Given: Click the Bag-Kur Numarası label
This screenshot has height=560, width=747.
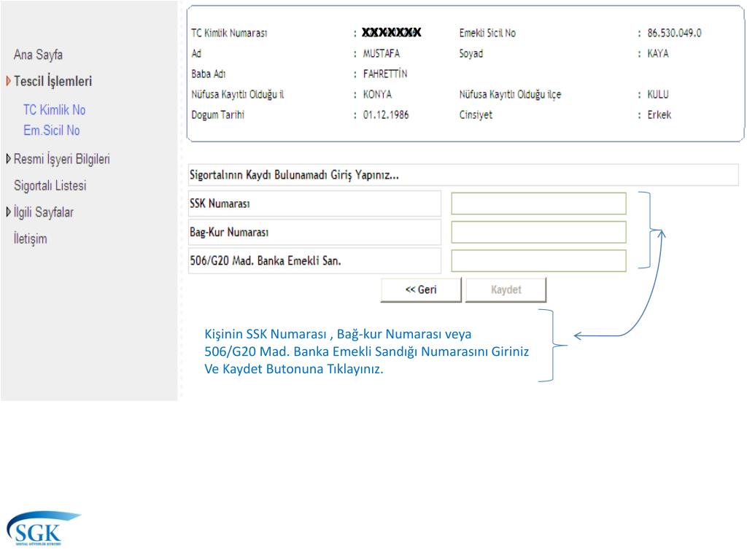Looking at the screenshot, I should coord(229,233).
